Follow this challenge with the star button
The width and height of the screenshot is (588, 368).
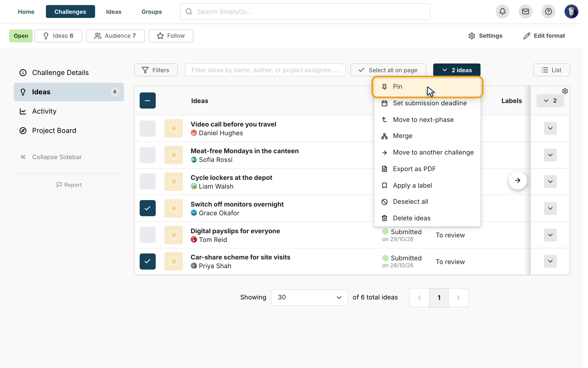pyautogui.click(x=171, y=36)
